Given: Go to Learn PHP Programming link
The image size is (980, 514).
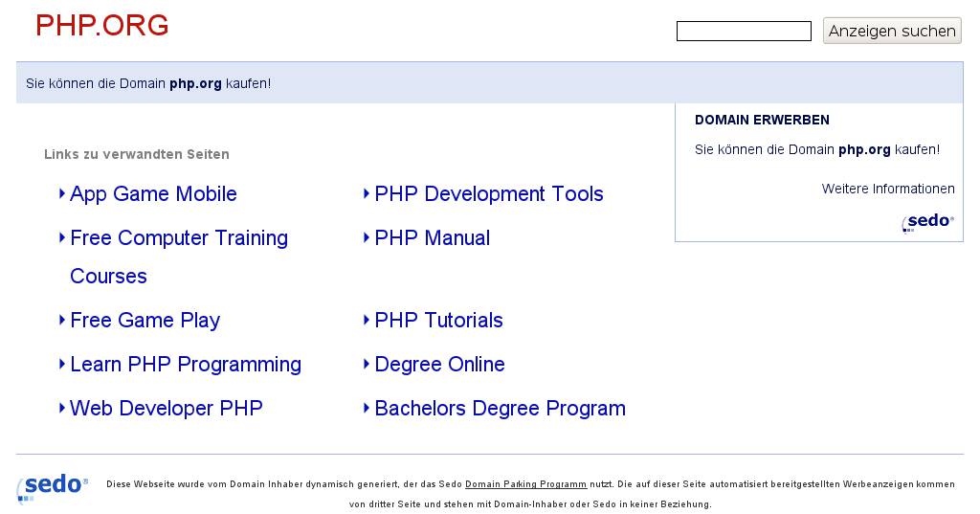Looking at the screenshot, I should coord(186,365).
